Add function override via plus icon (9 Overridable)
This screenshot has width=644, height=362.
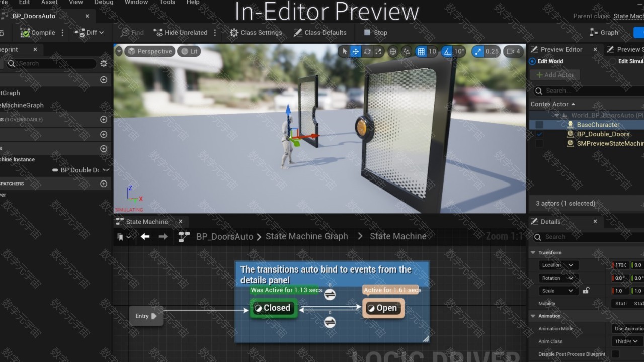point(104,120)
